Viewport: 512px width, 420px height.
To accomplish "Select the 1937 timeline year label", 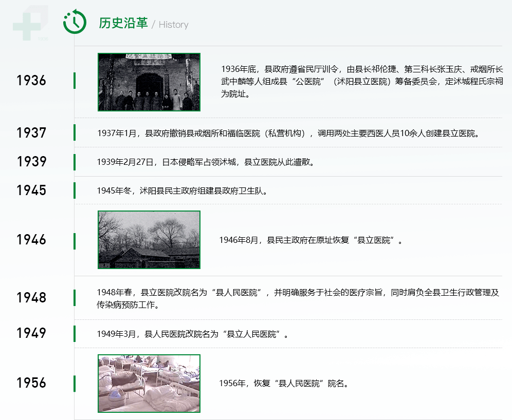I will [31, 133].
